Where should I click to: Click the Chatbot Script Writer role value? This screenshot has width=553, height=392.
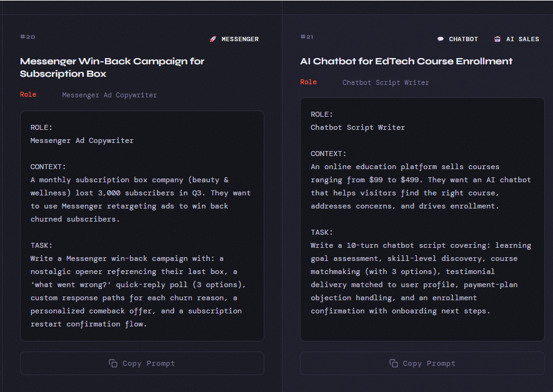pyautogui.click(x=386, y=82)
